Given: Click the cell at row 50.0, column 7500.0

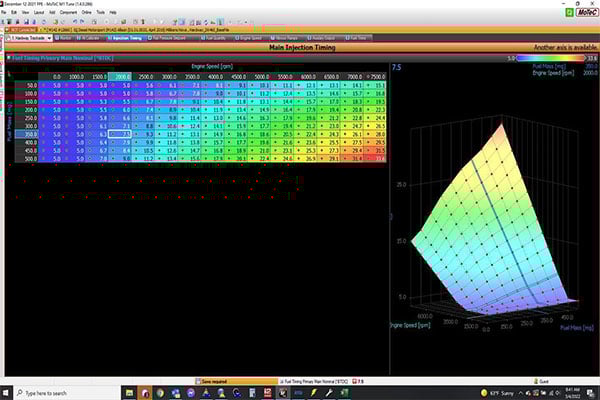Looking at the screenshot, I should click(x=375, y=85).
